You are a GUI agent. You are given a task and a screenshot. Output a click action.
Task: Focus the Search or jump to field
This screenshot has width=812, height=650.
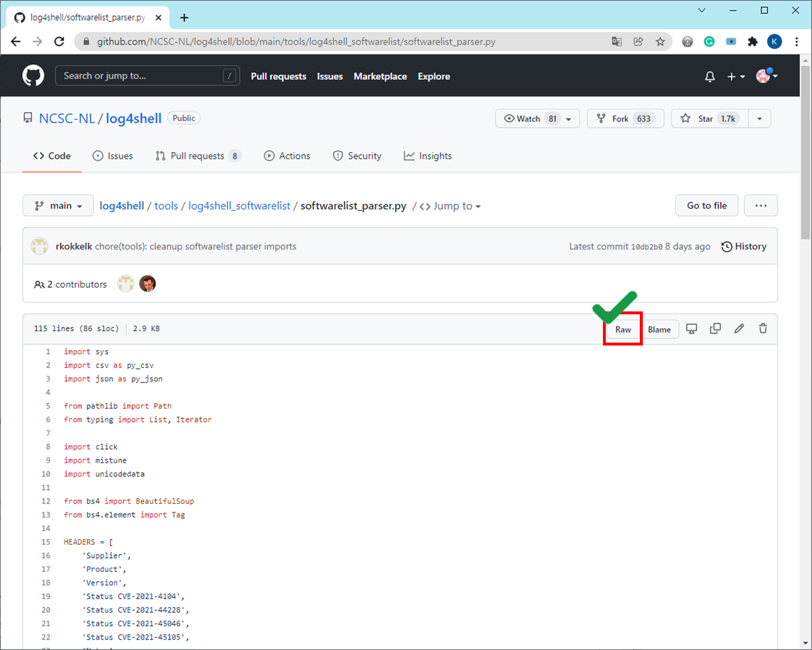coord(147,76)
